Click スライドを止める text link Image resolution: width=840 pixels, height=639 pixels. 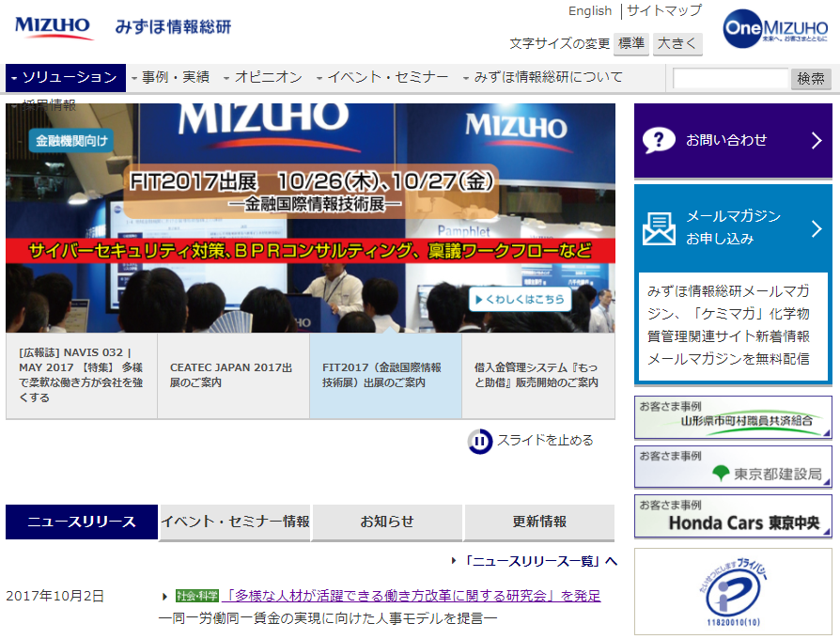[545, 441]
